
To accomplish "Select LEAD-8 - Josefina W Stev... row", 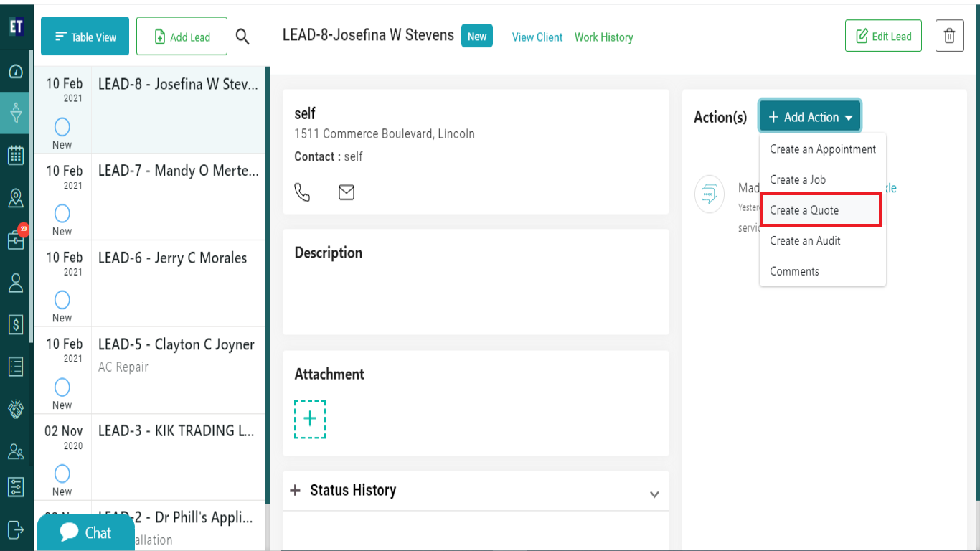I will tap(149, 110).
